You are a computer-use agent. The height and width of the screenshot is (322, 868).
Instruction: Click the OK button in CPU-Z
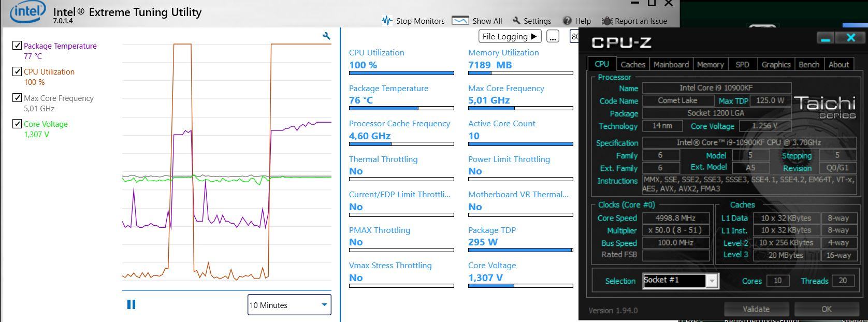coord(826,309)
